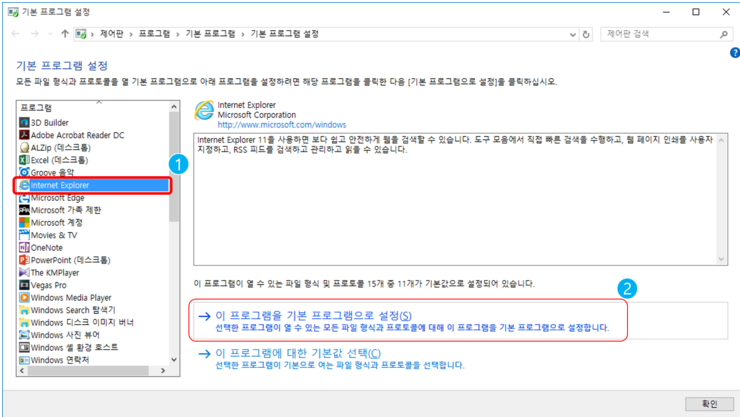Select Microsoft Edge text in list
Viewport: 740px width, 417px height.
(58, 198)
